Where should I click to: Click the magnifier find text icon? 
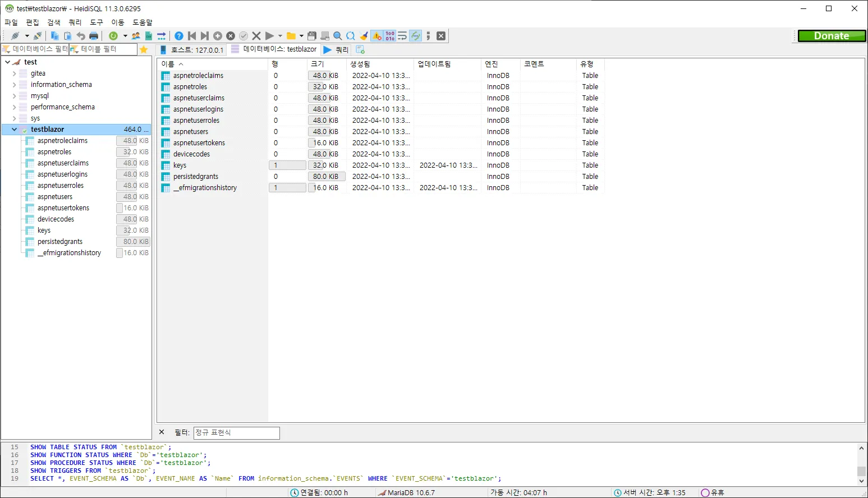coord(338,36)
